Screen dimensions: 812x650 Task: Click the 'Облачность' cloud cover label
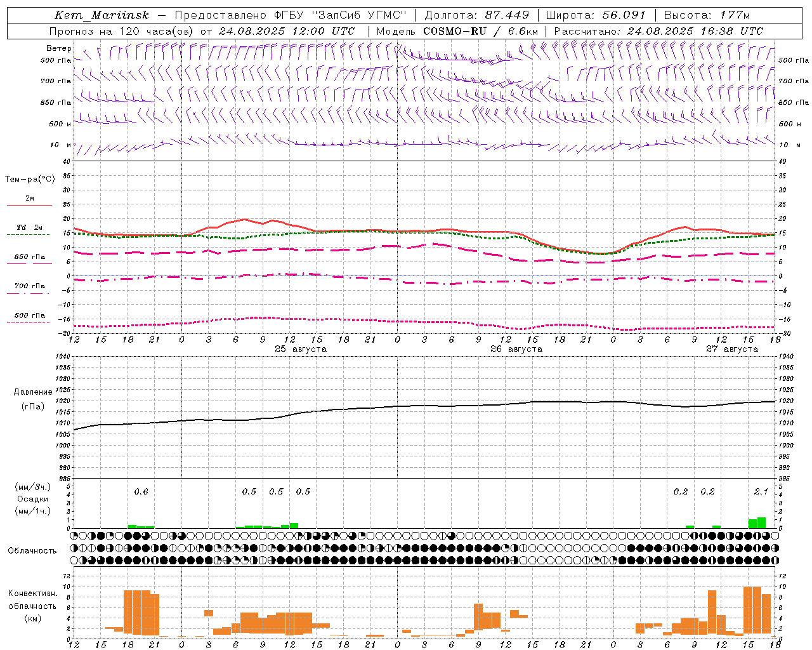tap(32, 551)
